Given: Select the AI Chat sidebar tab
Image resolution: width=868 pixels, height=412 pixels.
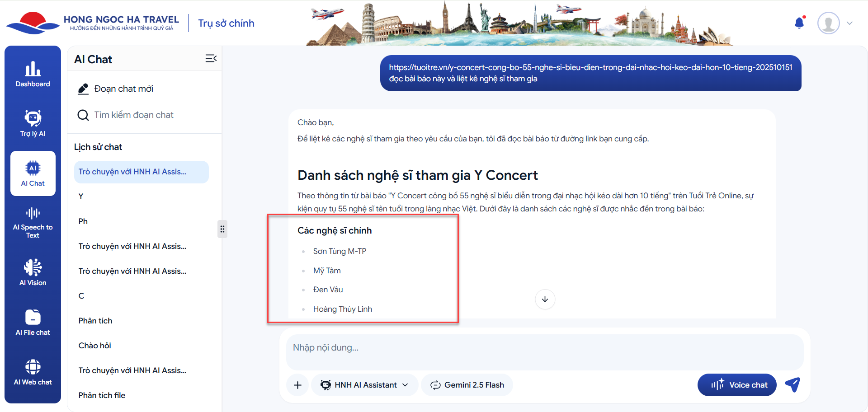Looking at the screenshot, I should click(33, 173).
